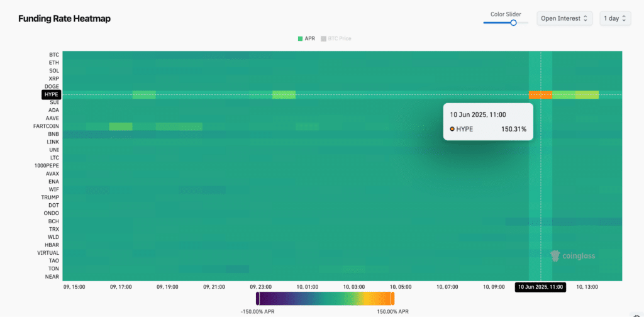Click the AAVE row label

(53, 118)
